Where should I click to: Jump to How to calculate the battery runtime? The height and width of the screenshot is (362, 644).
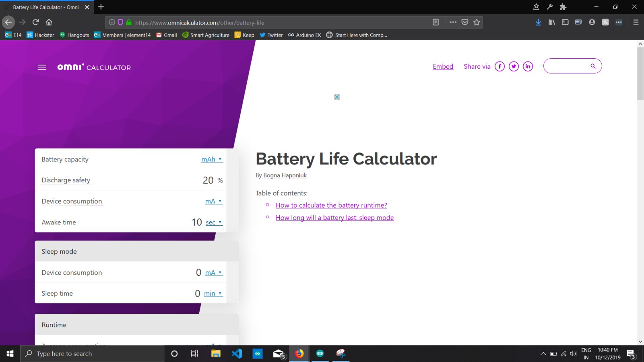click(x=331, y=205)
